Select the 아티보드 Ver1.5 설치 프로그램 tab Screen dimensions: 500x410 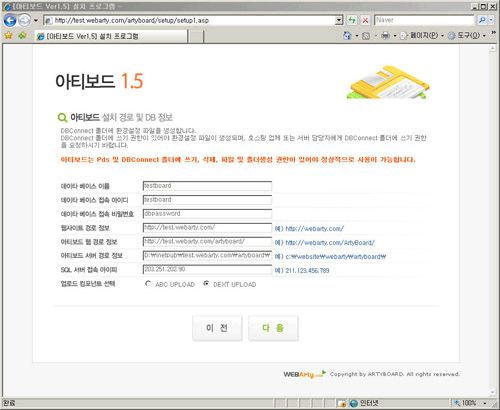111,36
